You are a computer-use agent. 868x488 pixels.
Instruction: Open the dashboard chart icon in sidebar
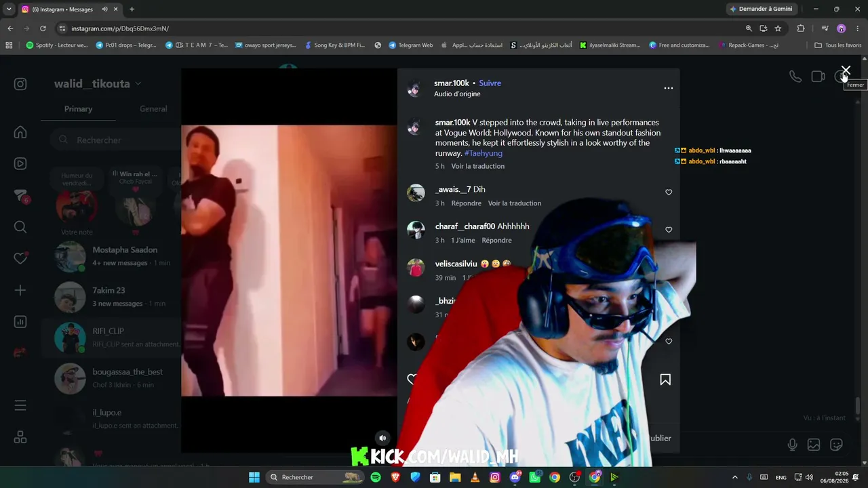[x=20, y=322]
